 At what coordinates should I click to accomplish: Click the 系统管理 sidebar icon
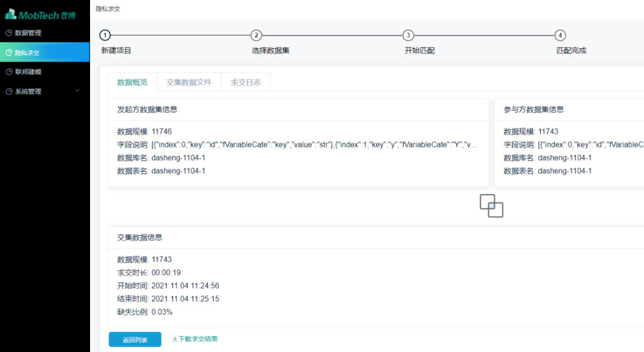click(8, 92)
